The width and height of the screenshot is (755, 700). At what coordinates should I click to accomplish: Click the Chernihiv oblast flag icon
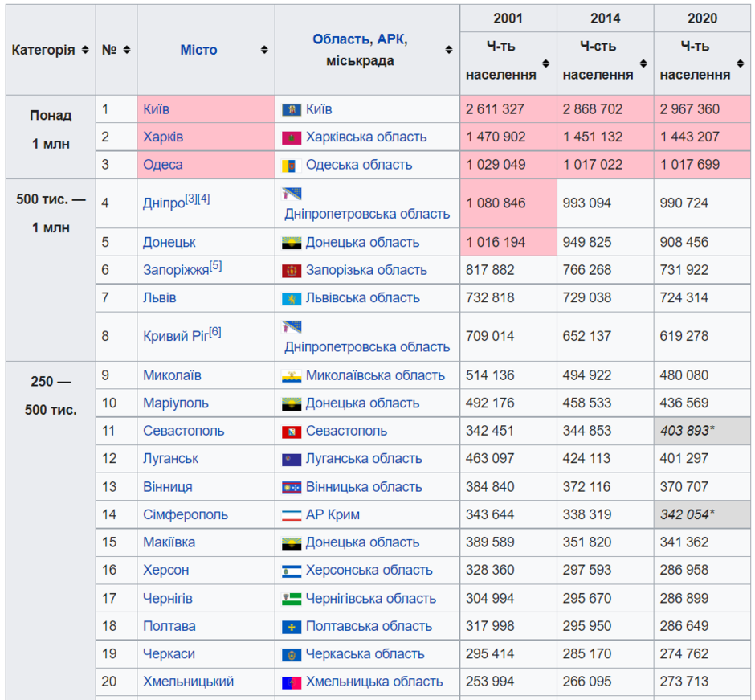[292, 599]
